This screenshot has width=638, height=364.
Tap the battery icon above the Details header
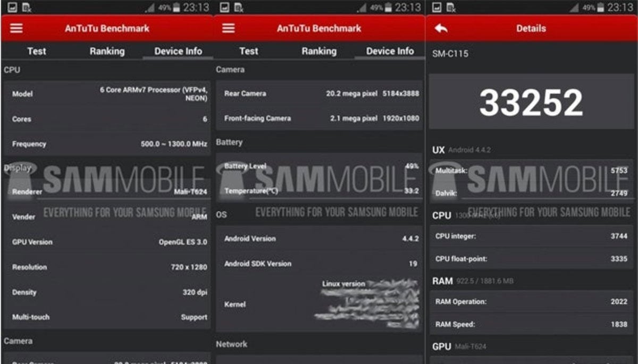601,7
